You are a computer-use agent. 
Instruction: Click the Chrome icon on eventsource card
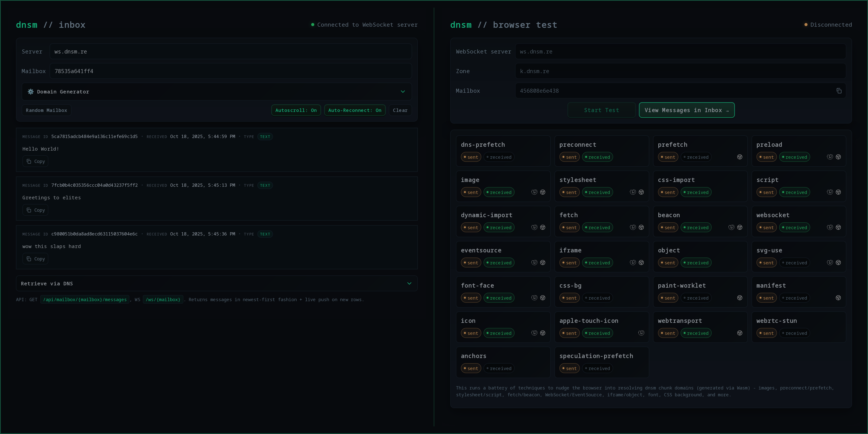(x=543, y=263)
